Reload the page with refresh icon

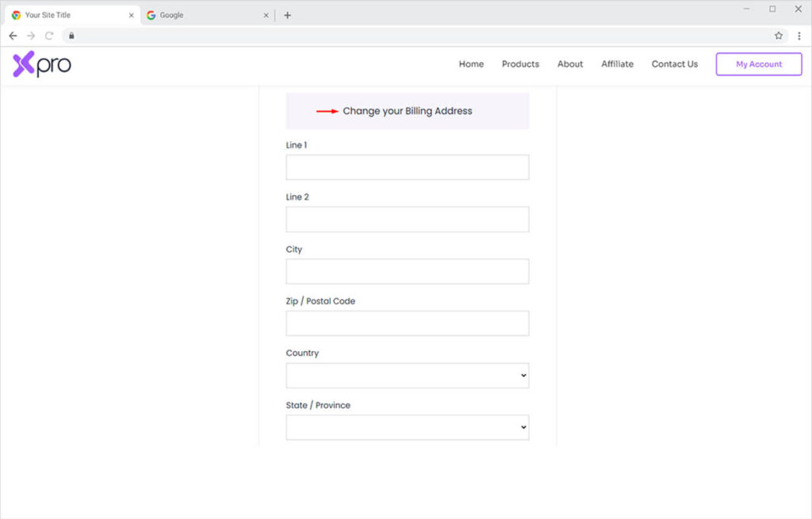tap(49, 36)
